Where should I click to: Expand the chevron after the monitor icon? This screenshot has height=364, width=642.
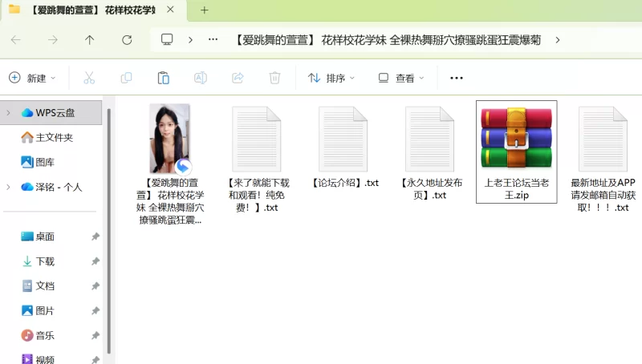pyautogui.click(x=190, y=39)
